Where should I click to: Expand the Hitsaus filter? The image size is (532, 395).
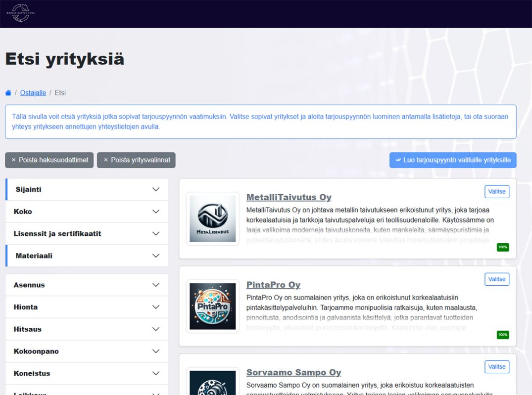(x=87, y=329)
